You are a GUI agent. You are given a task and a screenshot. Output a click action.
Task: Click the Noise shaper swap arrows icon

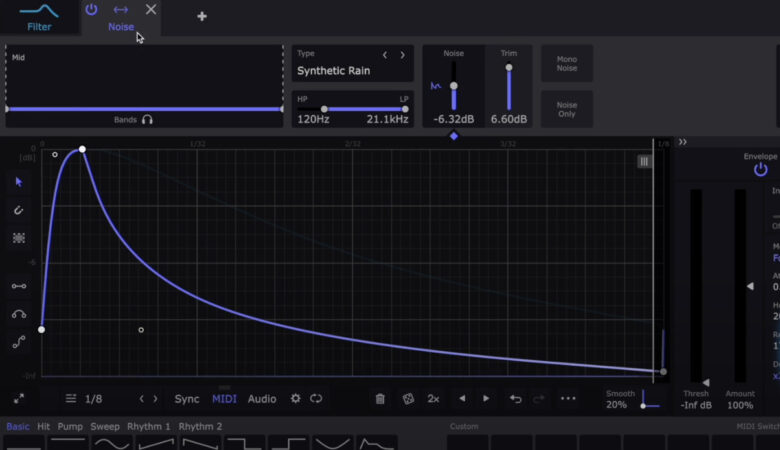[x=120, y=9]
